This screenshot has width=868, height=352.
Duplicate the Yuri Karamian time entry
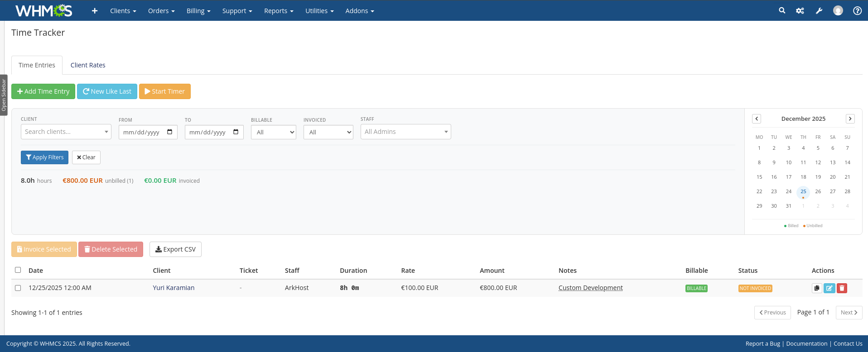pos(817,288)
